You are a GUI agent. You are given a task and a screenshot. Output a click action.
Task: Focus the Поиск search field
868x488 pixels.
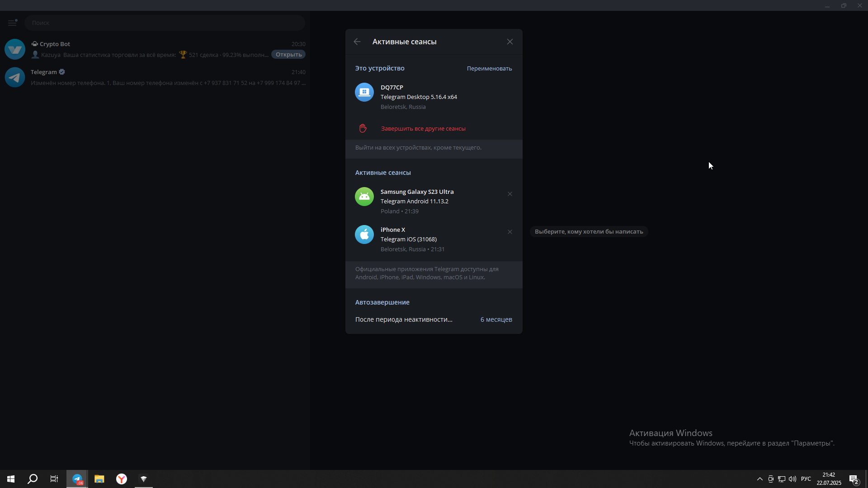165,23
